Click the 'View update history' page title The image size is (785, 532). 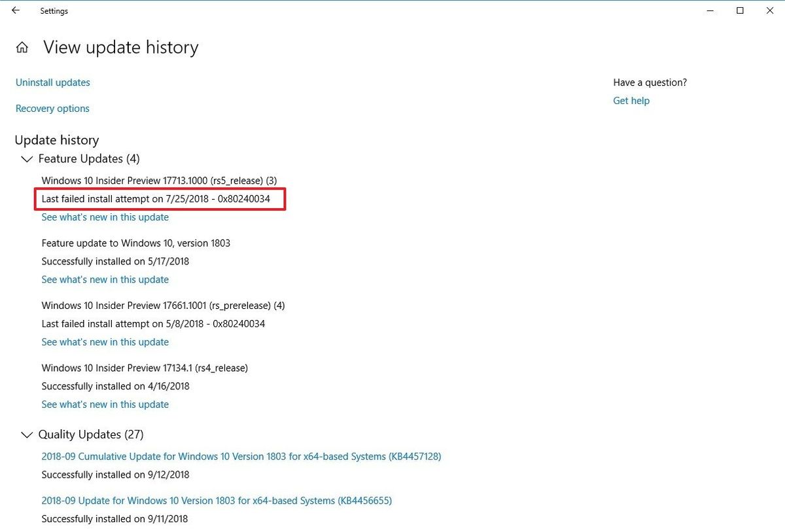(121, 48)
